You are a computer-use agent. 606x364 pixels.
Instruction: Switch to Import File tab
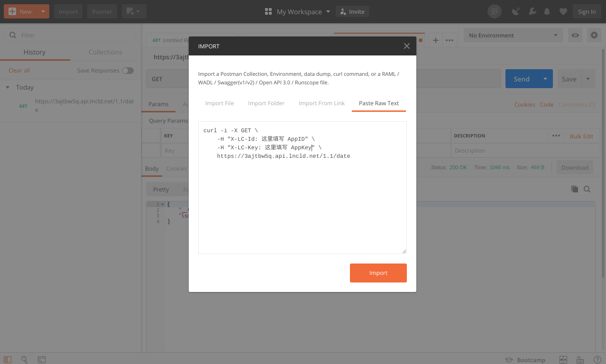click(x=220, y=103)
